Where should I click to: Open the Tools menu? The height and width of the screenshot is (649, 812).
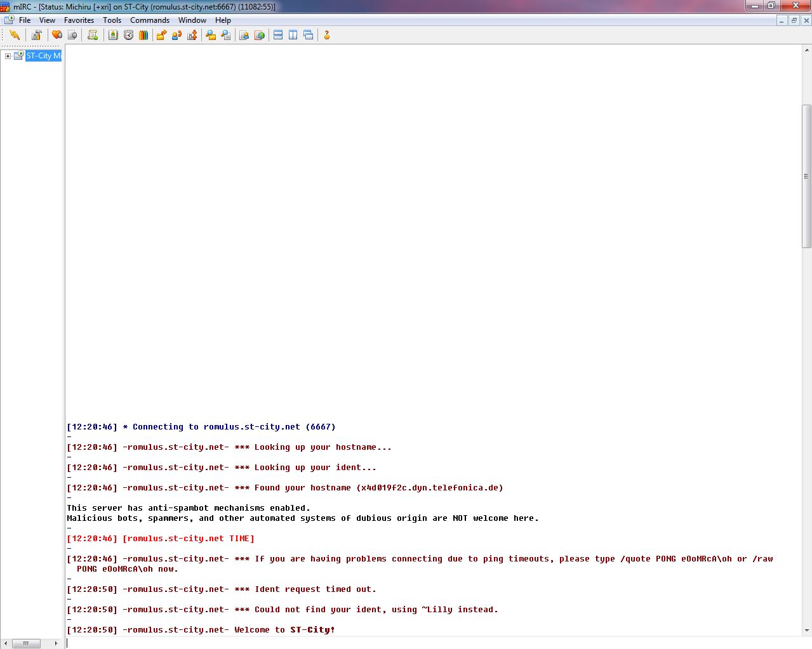coord(112,20)
